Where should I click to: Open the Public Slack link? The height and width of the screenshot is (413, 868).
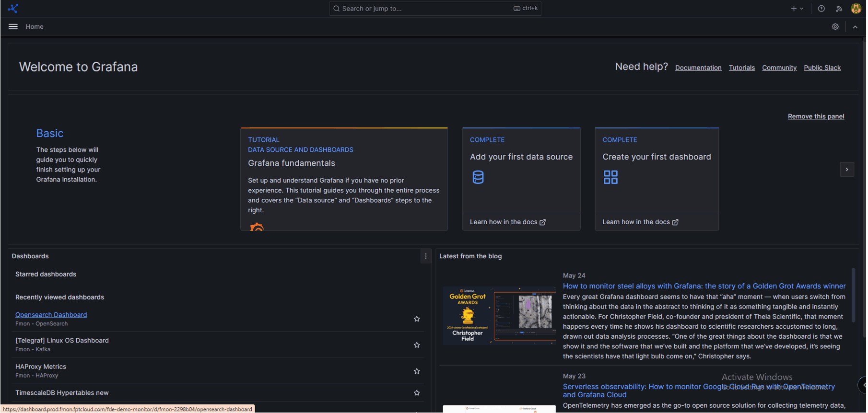click(822, 68)
